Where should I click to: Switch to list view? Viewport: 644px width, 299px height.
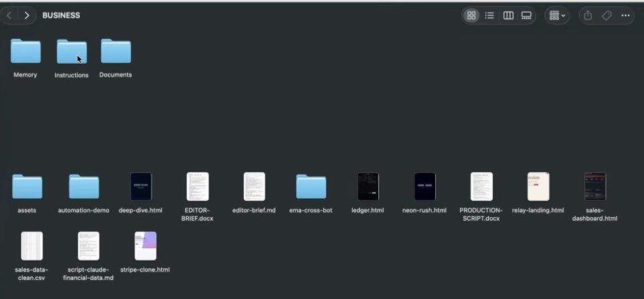click(489, 15)
